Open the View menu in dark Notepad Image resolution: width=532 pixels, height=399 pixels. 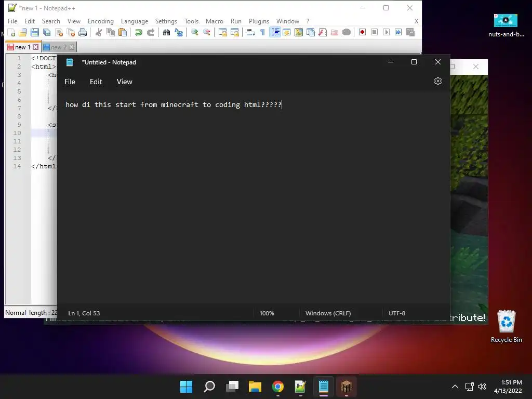coord(125,82)
